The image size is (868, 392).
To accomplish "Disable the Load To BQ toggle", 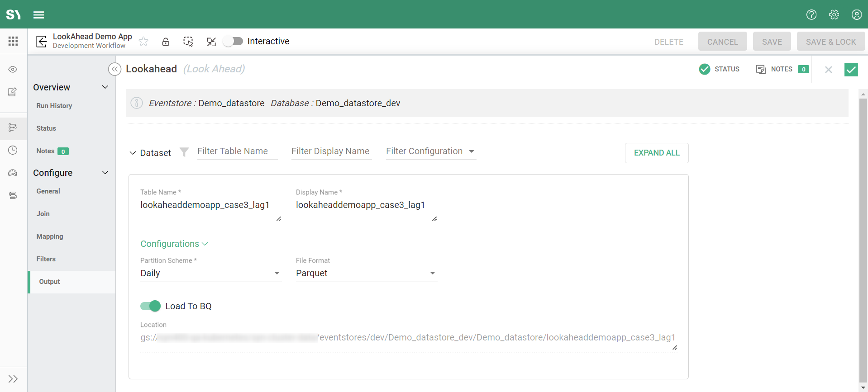I will (150, 306).
